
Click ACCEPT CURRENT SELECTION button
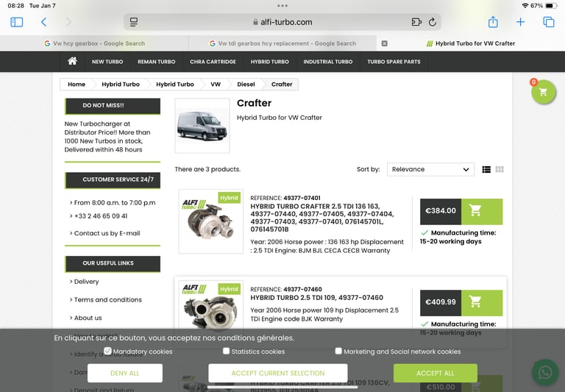click(x=278, y=373)
